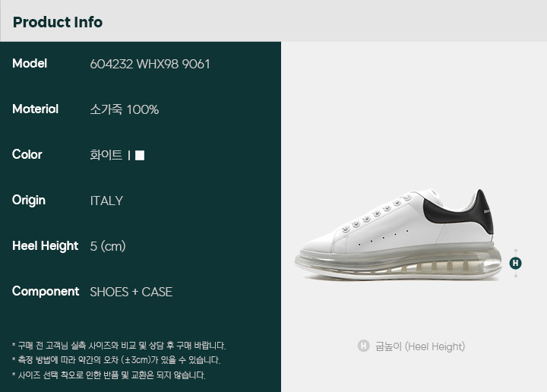Click the 굽높이 (Heel Height) legend text

tap(420, 346)
